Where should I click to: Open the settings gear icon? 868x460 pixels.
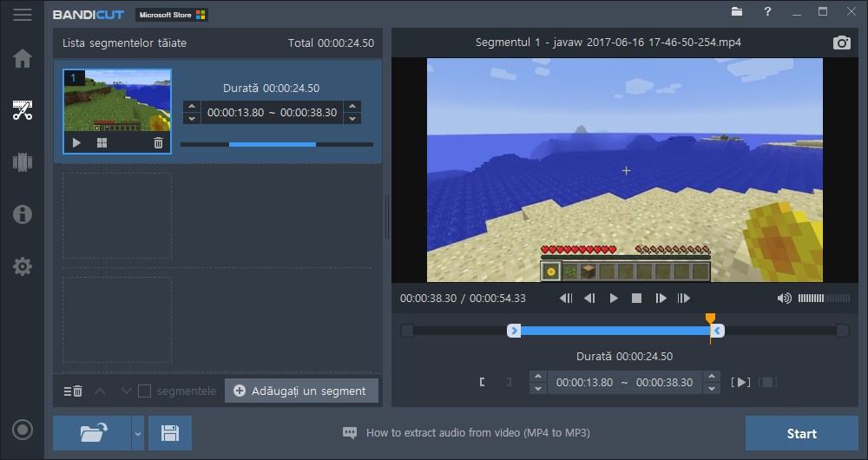pyautogui.click(x=23, y=266)
